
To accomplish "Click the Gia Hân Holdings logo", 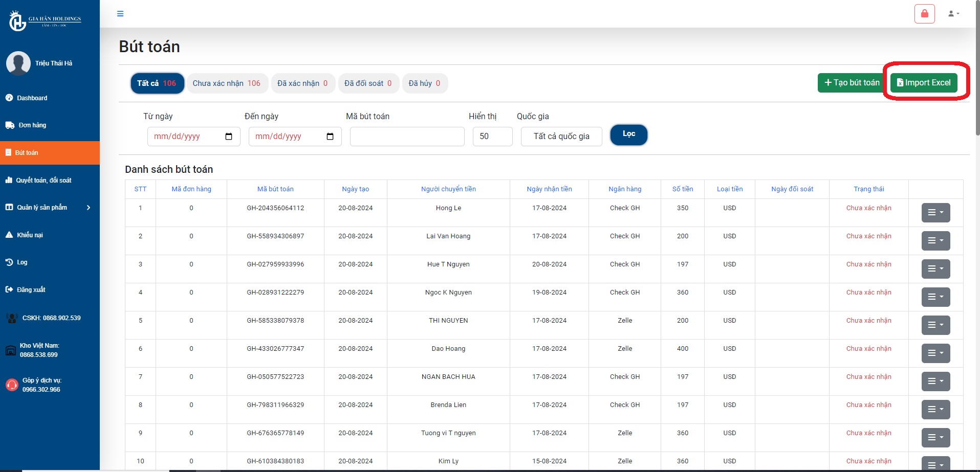I will (x=45, y=20).
